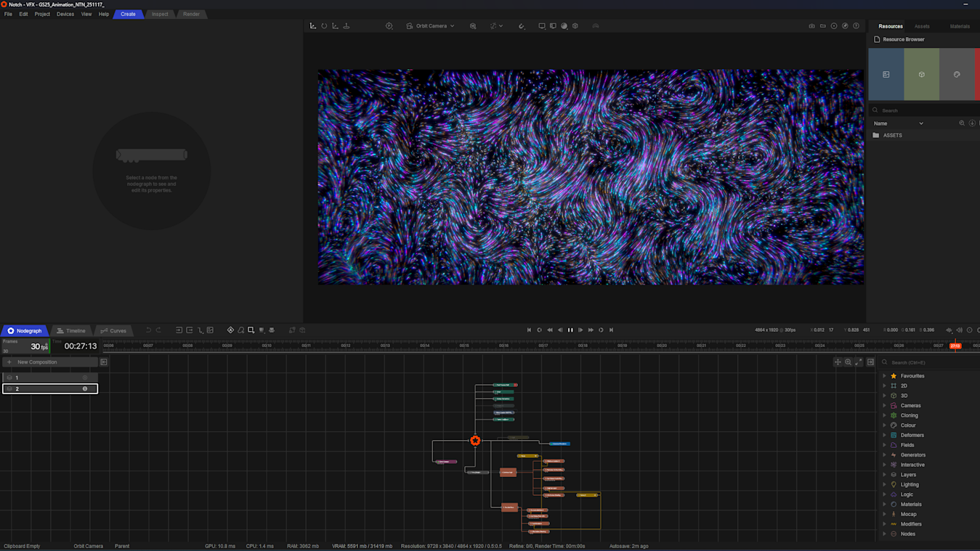Toggle the playback loop button

[x=601, y=330]
